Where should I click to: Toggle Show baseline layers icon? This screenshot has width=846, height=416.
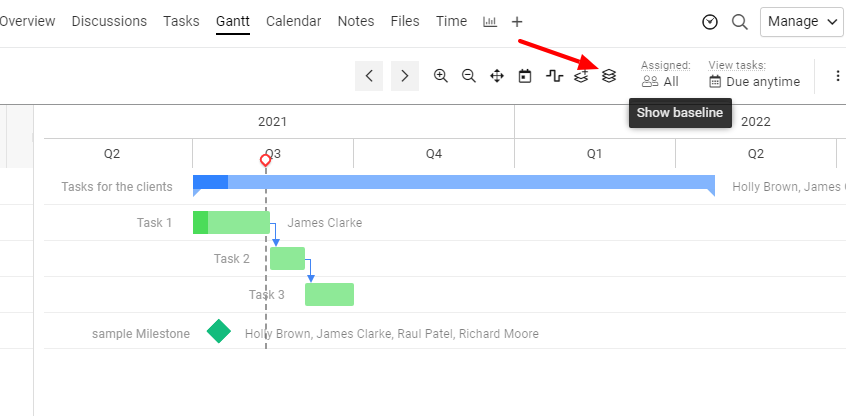(609, 76)
